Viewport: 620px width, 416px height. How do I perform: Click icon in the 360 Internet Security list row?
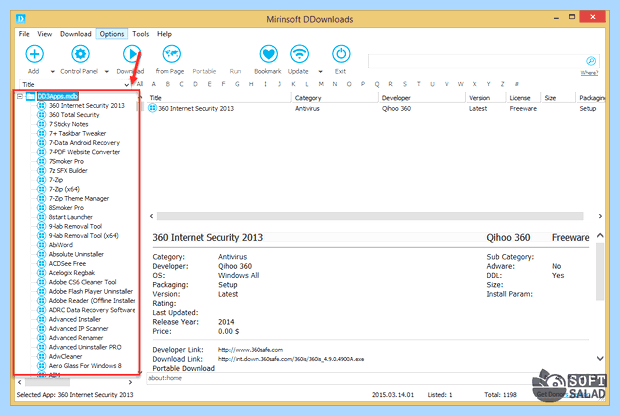point(152,108)
